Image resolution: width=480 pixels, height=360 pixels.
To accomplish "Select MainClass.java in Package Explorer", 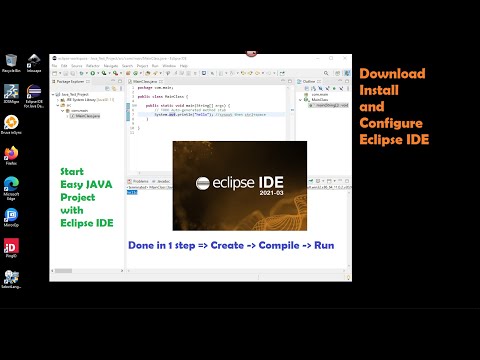I will click(85, 116).
